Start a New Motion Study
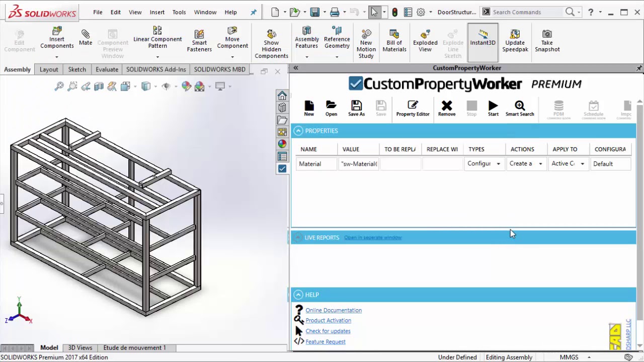Viewport: 644px width, 362px height. (366, 44)
